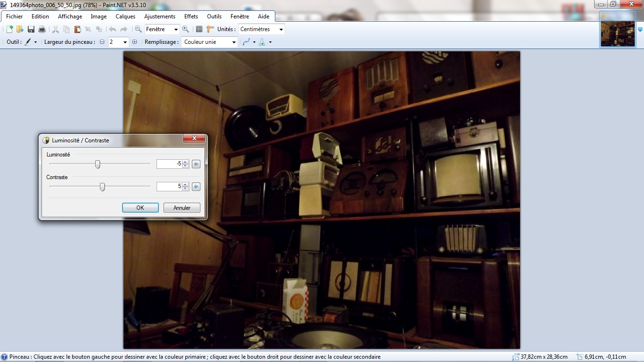This screenshot has width=644, height=362.
Task: Click the Deselect icon in toolbar
Action: click(x=99, y=29)
